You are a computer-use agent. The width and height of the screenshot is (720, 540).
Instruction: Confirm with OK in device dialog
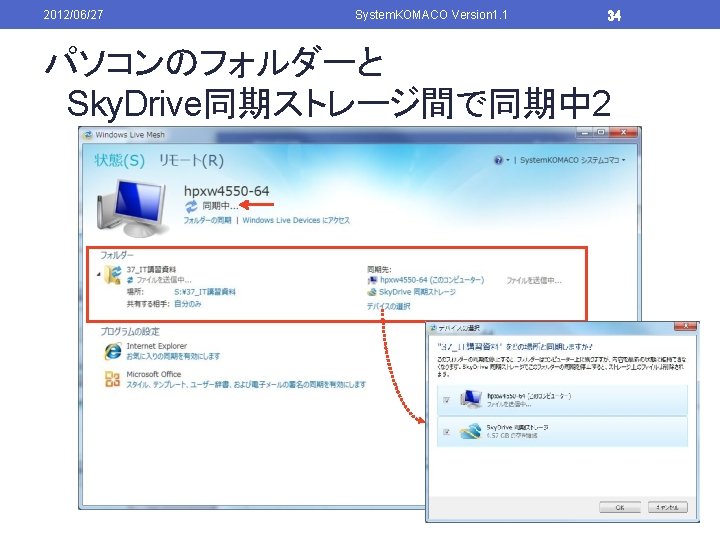tap(620, 507)
